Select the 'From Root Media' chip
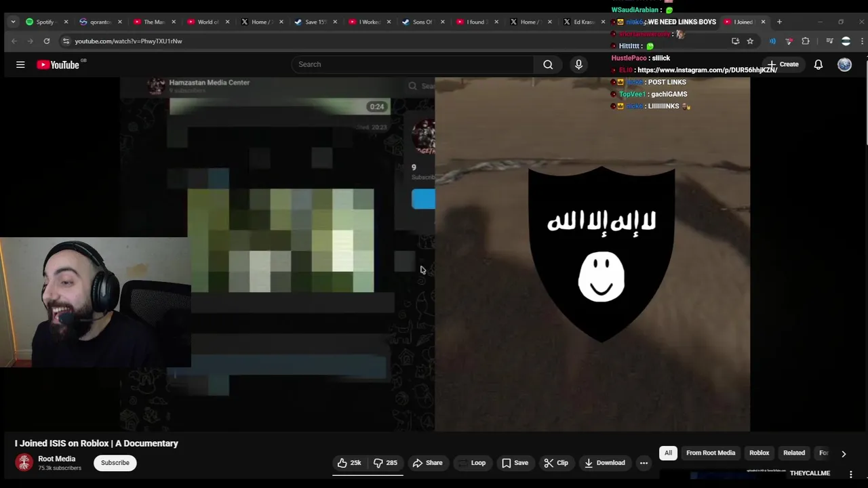The width and height of the screenshot is (868, 488). (711, 453)
